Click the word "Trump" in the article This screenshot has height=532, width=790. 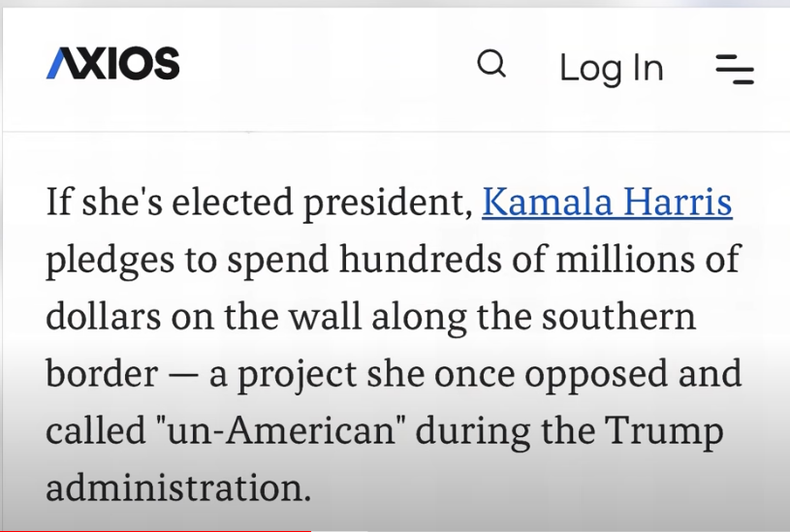coord(664,432)
